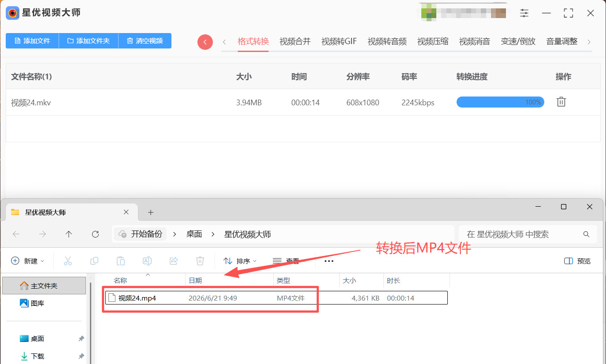Click the 星优视频大师 breadcrumb segment
Screen dimensions: 606x364
(x=248, y=234)
